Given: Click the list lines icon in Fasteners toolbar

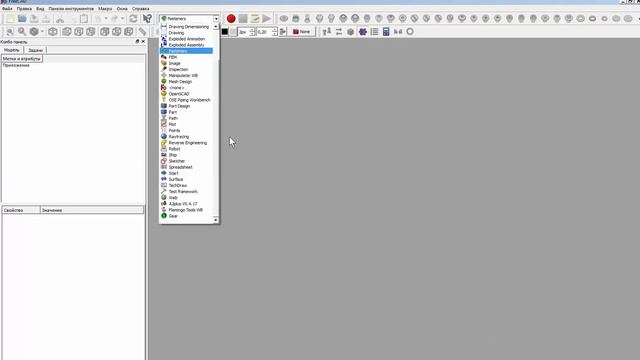Looking at the screenshot, I should coord(374,31).
